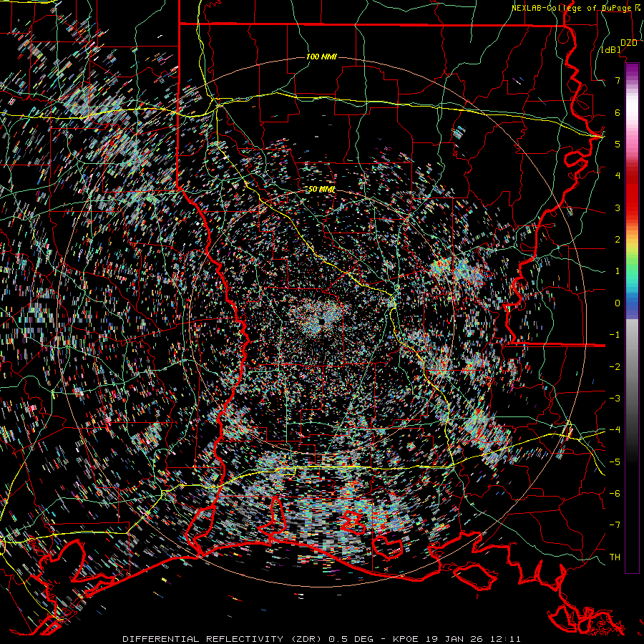Image resolution: width=644 pixels, height=644 pixels.
Task: Click the 2 value on color scale
Action: (x=618, y=240)
